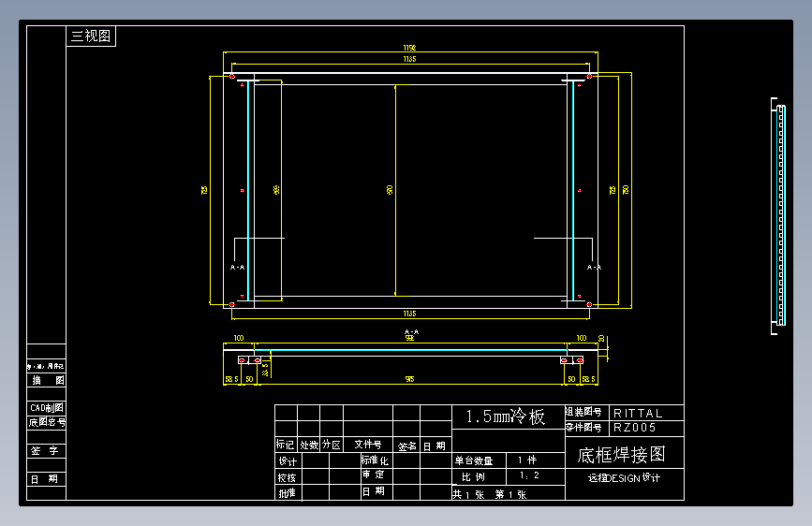This screenshot has width=812, height=526.
Task: Click the narrow side-view profile drawing
Action: coord(779,215)
